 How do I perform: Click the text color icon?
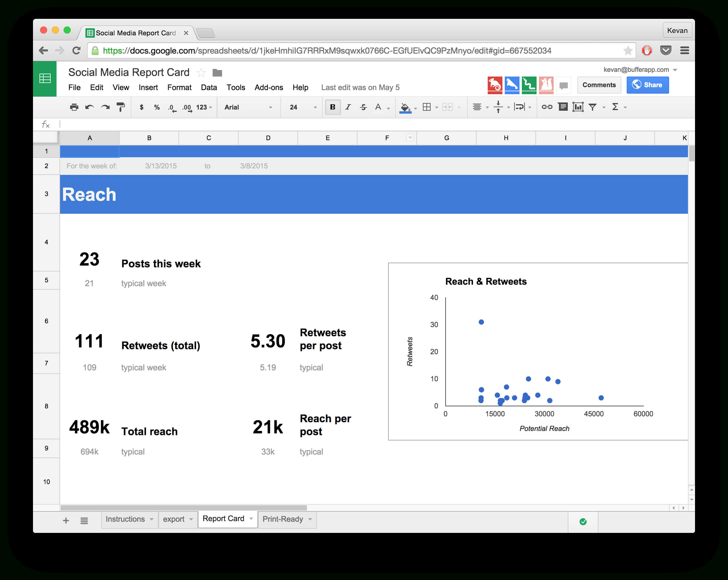[378, 107]
